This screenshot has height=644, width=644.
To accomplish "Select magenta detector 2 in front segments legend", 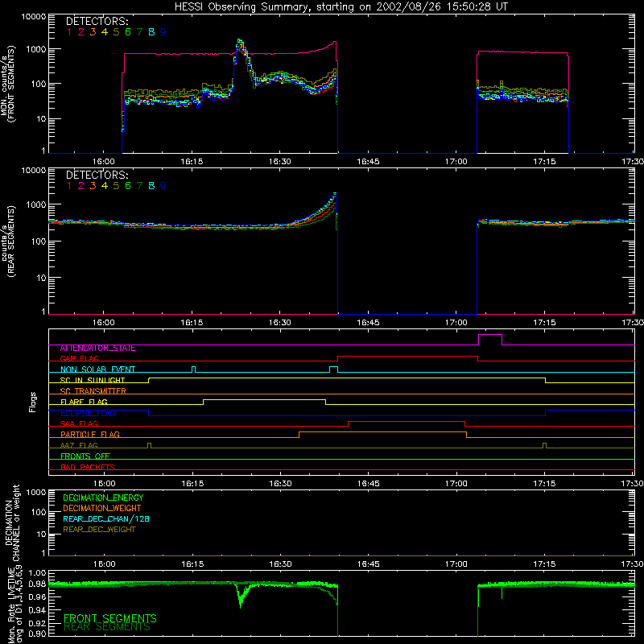I will (x=81, y=32).
